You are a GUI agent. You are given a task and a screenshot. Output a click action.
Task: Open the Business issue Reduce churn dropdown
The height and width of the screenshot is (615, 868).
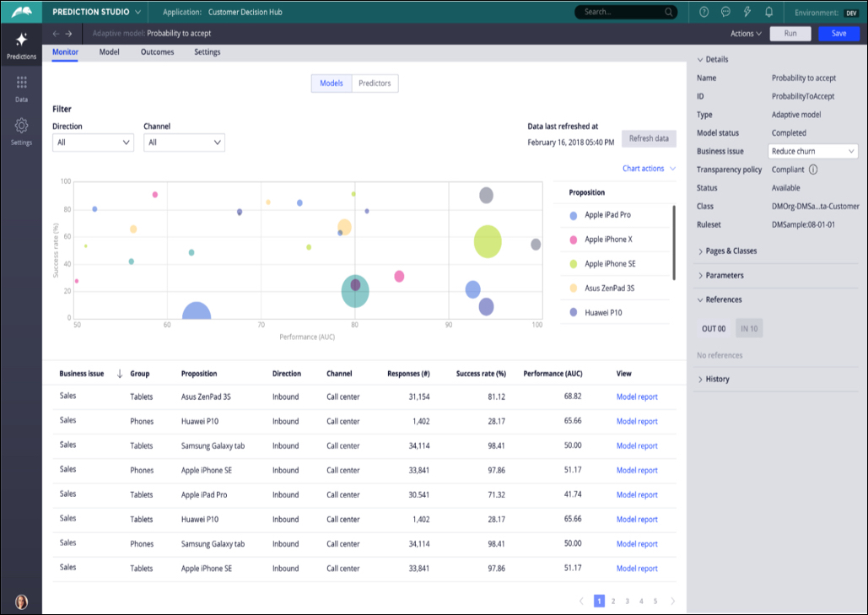click(813, 151)
